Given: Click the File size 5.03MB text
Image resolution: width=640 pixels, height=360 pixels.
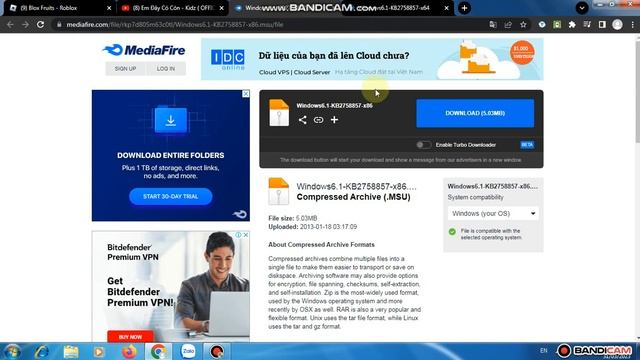Looking at the screenshot, I should (x=293, y=218).
